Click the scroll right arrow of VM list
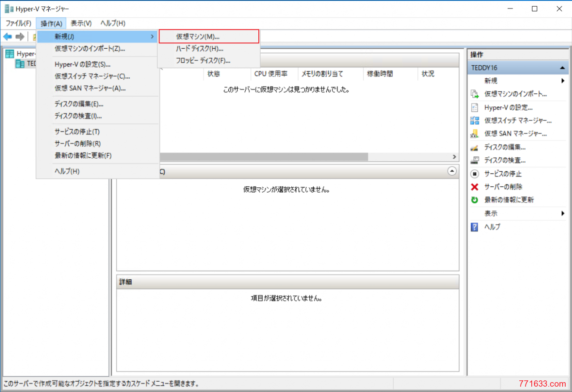 454,157
